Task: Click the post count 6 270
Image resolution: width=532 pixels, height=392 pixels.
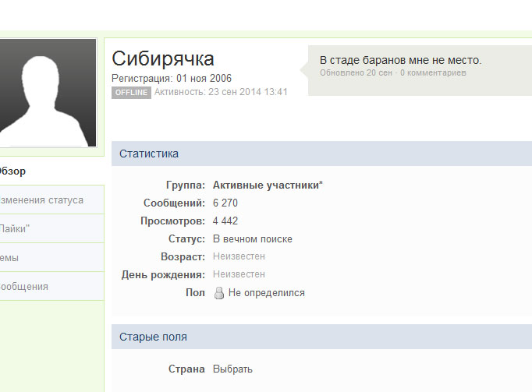Action: click(226, 203)
